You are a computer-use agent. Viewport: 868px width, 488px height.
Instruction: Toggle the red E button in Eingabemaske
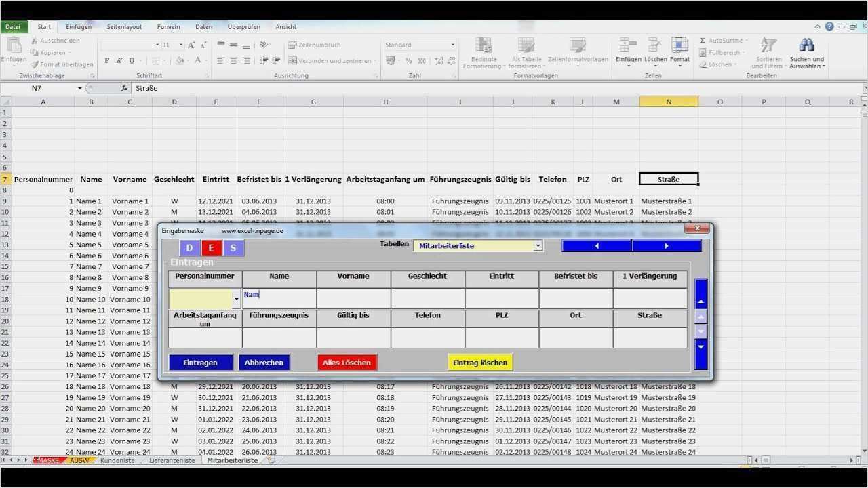(211, 248)
